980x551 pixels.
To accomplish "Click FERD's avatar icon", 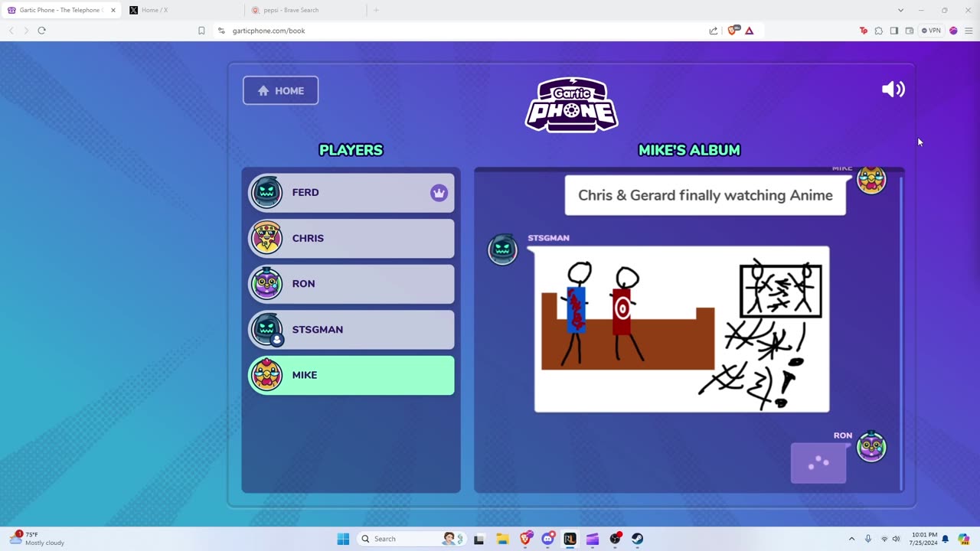I will (266, 192).
